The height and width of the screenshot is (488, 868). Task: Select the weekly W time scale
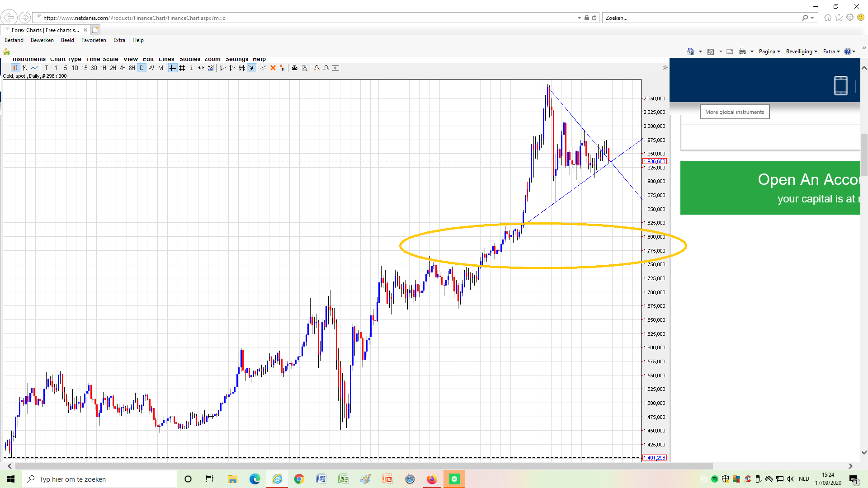(151, 68)
